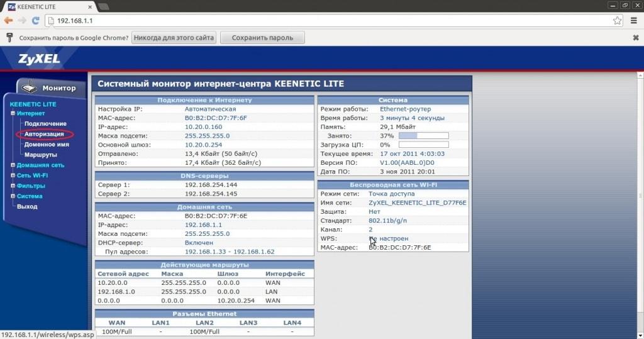
Task: Click subnet mask 255.255.255.0 under Интернет
Action: pos(207,136)
